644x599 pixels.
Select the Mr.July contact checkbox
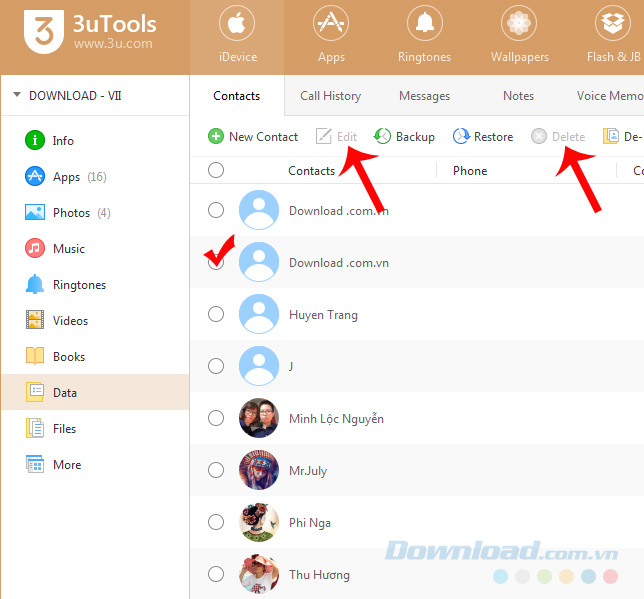click(x=216, y=470)
